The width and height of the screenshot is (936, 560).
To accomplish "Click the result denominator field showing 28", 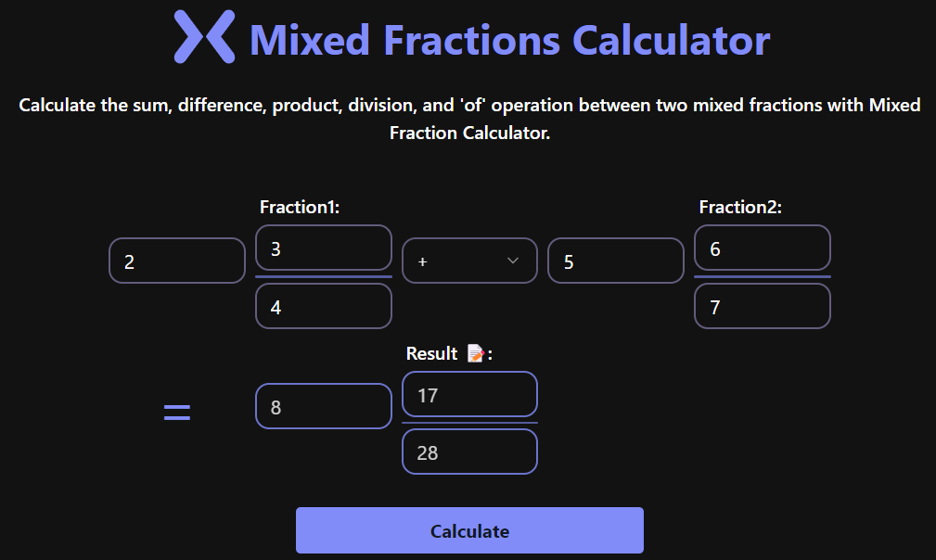I will pos(469,452).
